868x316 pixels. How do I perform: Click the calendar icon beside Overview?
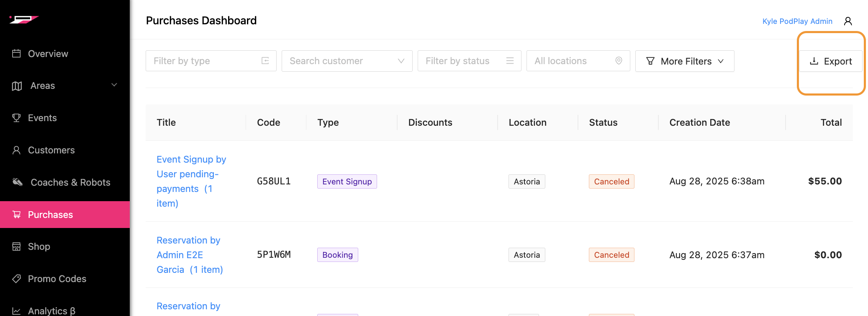click(x=16, y=54)
